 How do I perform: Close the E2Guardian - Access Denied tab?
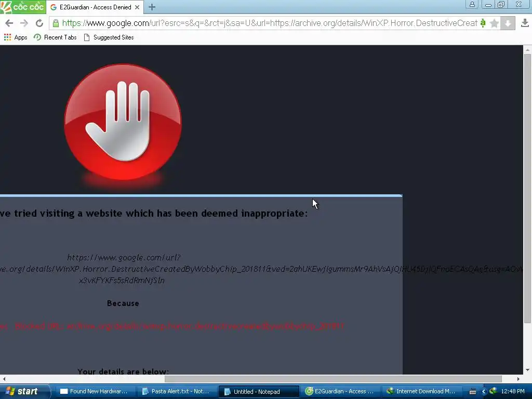(137, 7)
